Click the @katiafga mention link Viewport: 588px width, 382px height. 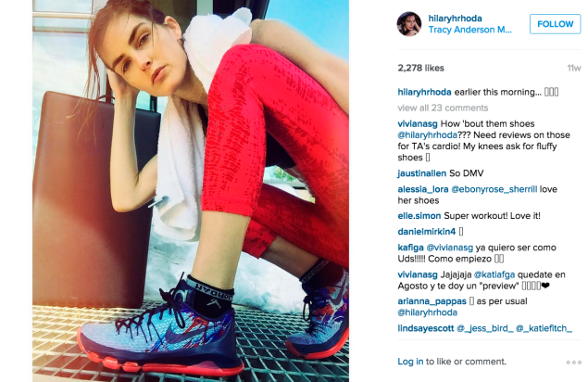pyautogui.click(x=494, y=275)
